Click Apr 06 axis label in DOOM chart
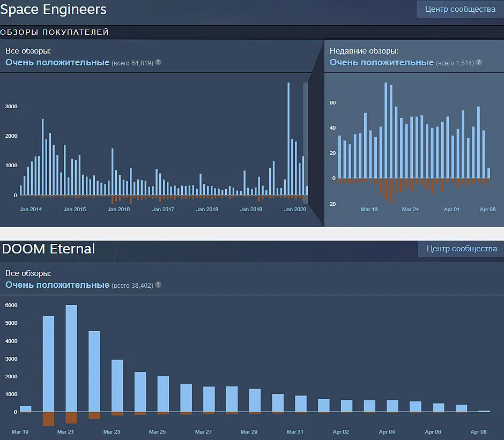 tap(433, 431)
